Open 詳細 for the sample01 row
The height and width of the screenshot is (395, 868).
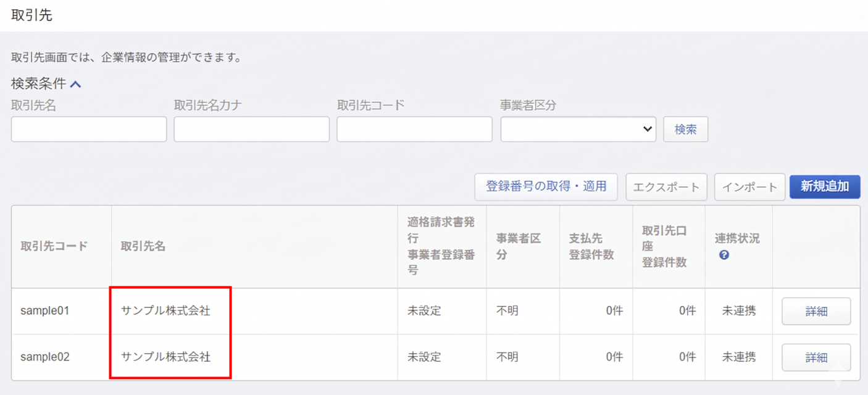(816, 312)
